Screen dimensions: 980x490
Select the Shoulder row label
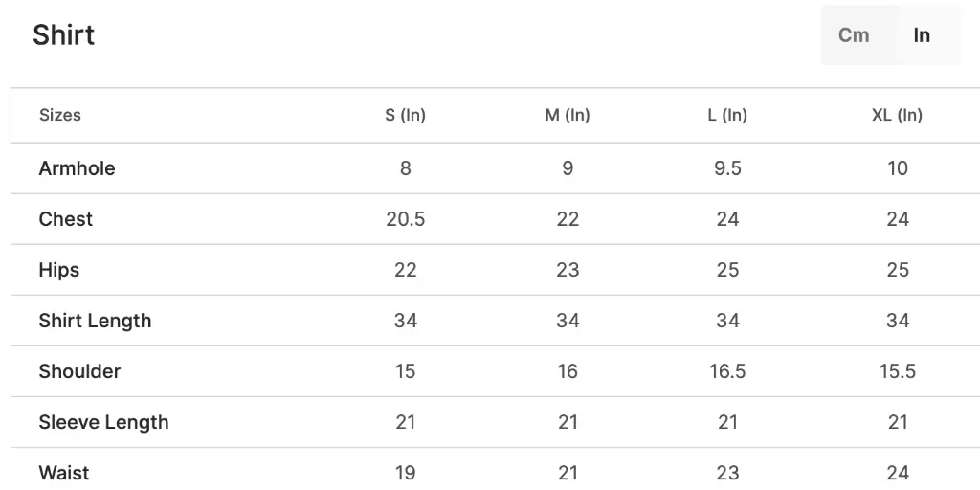(x=79, y=371)
